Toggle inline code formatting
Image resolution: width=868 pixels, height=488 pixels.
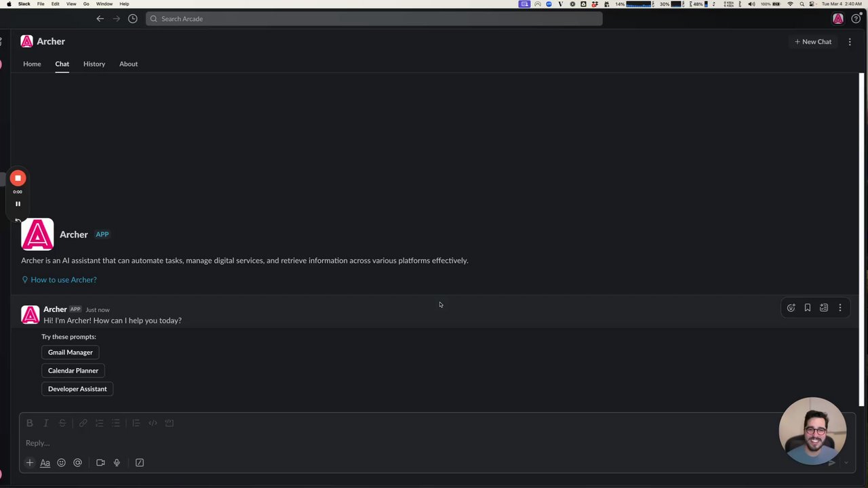pyautogui.click(x=153, y=423)
